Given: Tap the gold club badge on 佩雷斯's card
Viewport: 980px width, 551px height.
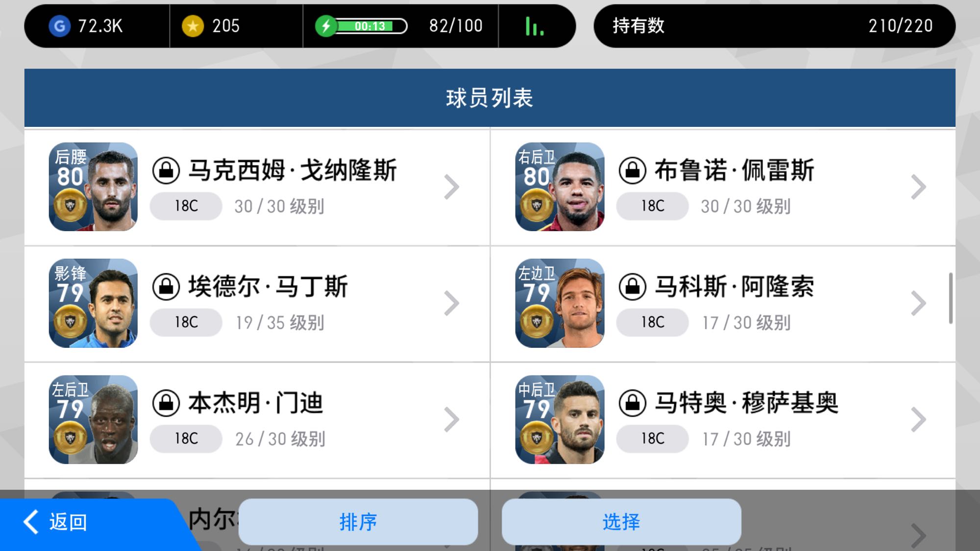Looking at the screenshot, I should tap(537, 206).
